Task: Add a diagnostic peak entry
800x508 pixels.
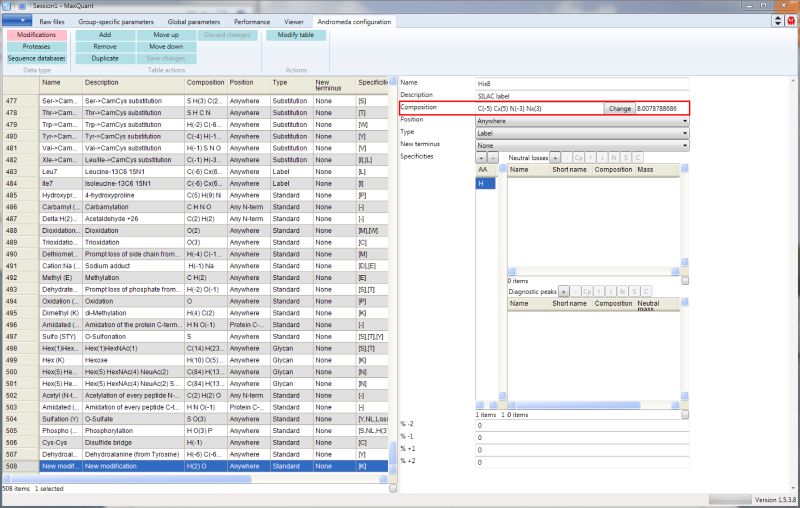Action: (564, 291)
